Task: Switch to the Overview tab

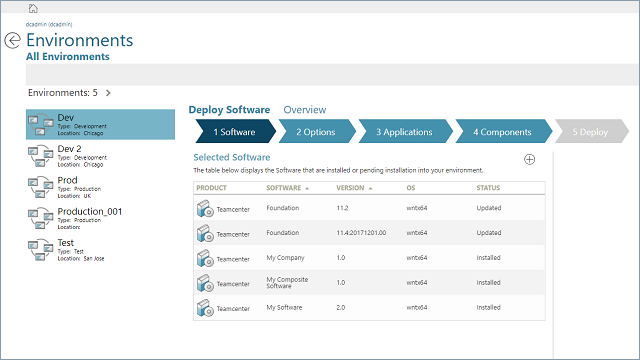Action: (305, 110)
